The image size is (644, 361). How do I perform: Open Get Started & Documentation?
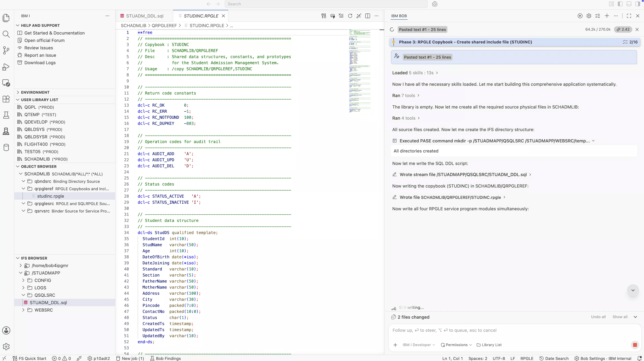point(54,33)
